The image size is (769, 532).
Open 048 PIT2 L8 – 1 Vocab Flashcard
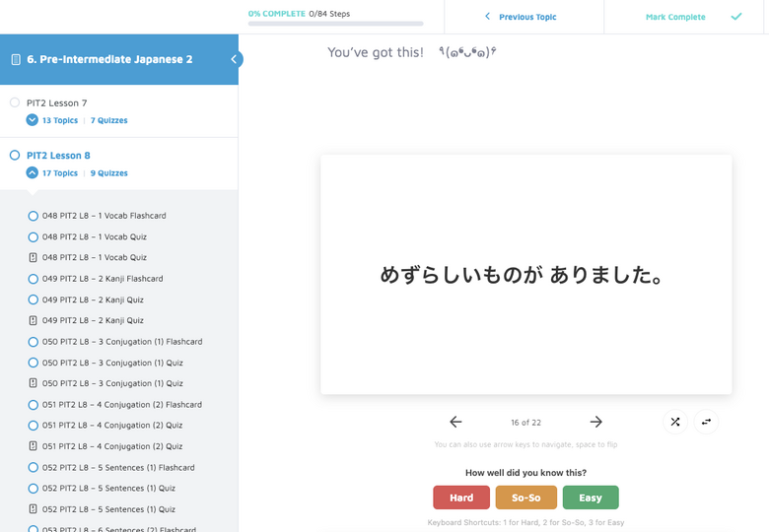click(104, 216)
